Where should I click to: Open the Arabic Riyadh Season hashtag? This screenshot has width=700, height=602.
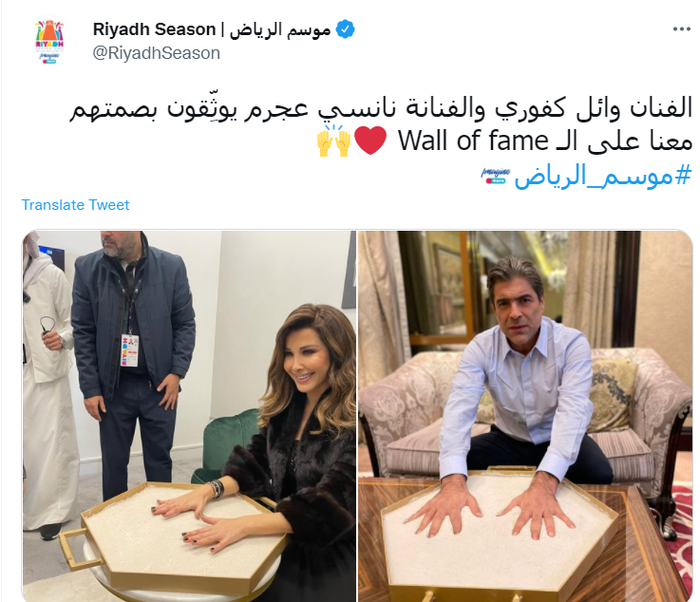[x=603, y=176]
